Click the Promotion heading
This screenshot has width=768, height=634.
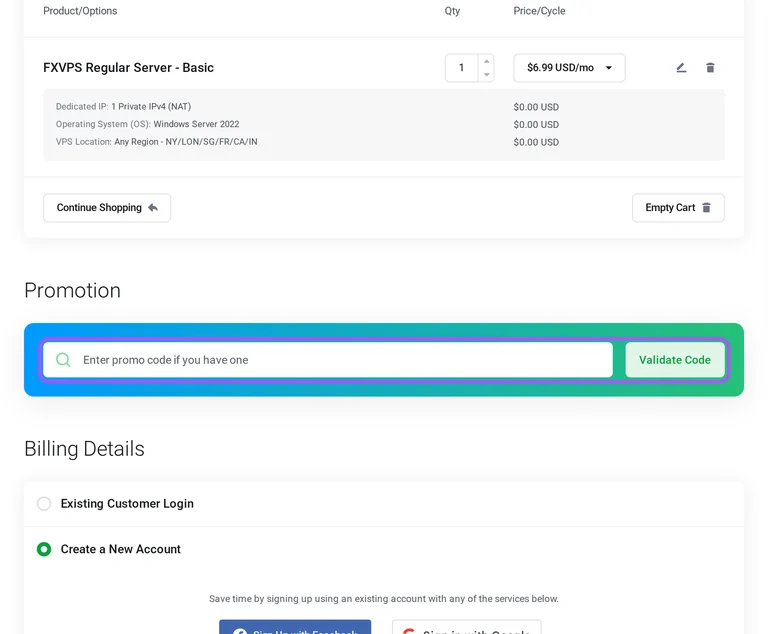coord(72,291)
